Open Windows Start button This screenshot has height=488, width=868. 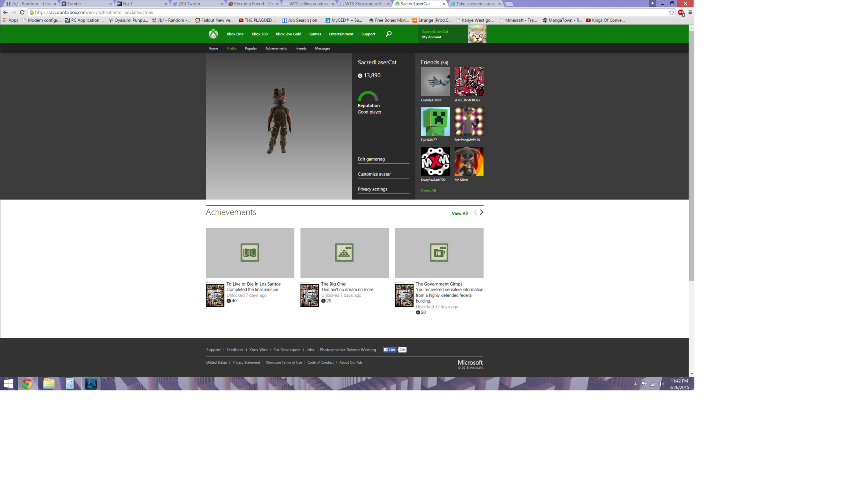pyautogui.click(x=9, y=384)
